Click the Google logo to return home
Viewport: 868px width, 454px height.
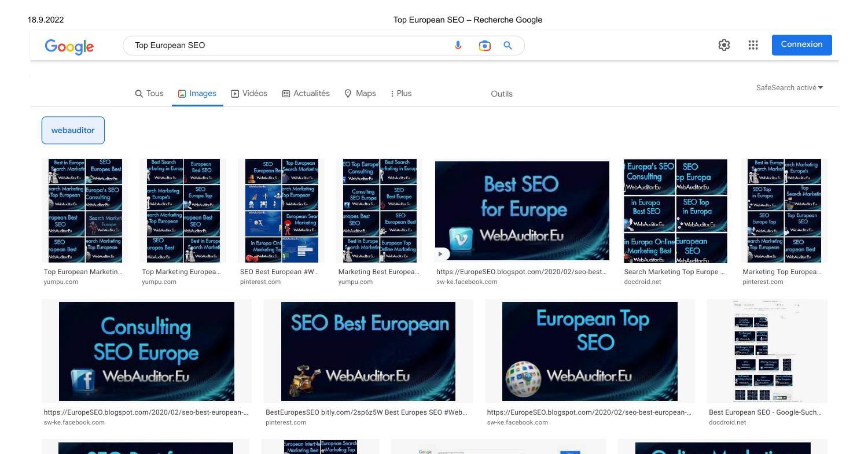[69, 47]
